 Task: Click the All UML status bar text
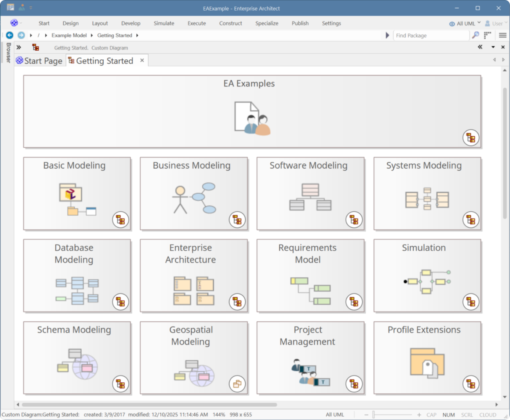click(335, 414)
